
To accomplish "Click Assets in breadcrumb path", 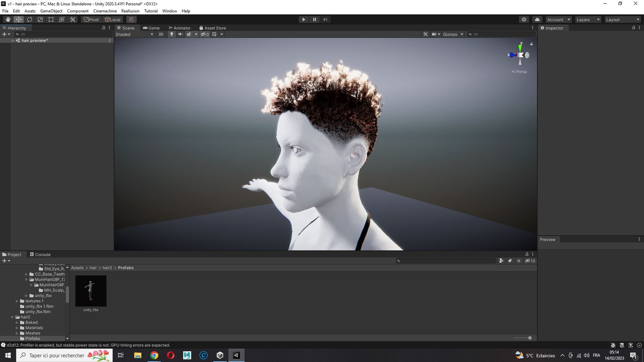I will [77, 268].
